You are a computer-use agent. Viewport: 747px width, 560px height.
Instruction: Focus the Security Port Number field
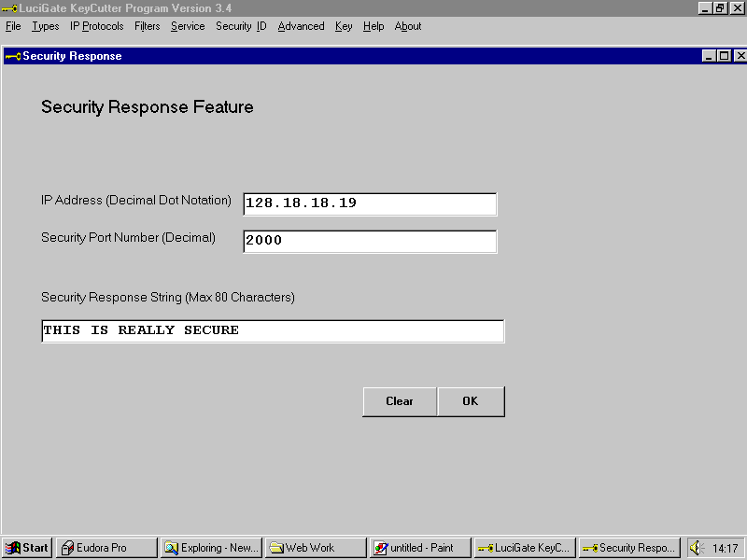(x=370, y=242)
